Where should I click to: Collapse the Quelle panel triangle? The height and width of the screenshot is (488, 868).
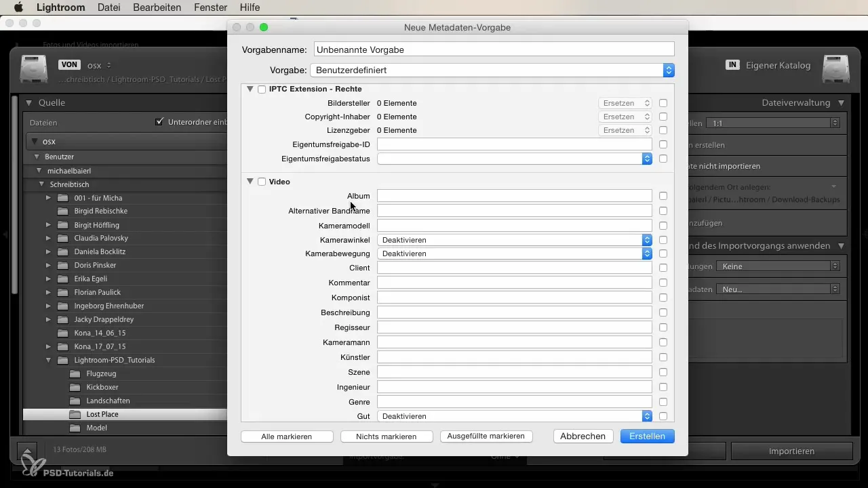29,103
